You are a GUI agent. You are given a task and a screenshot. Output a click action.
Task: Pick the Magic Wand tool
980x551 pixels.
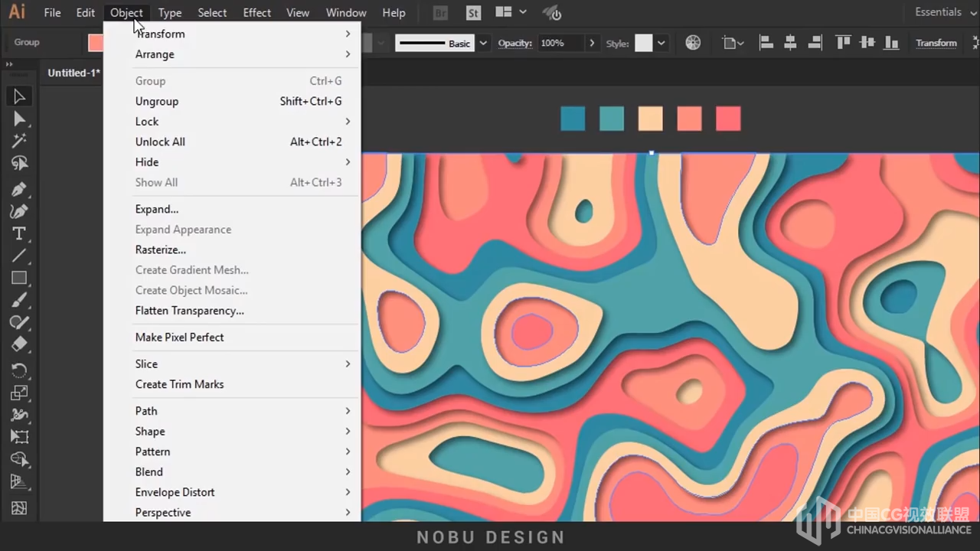[19, 141]
